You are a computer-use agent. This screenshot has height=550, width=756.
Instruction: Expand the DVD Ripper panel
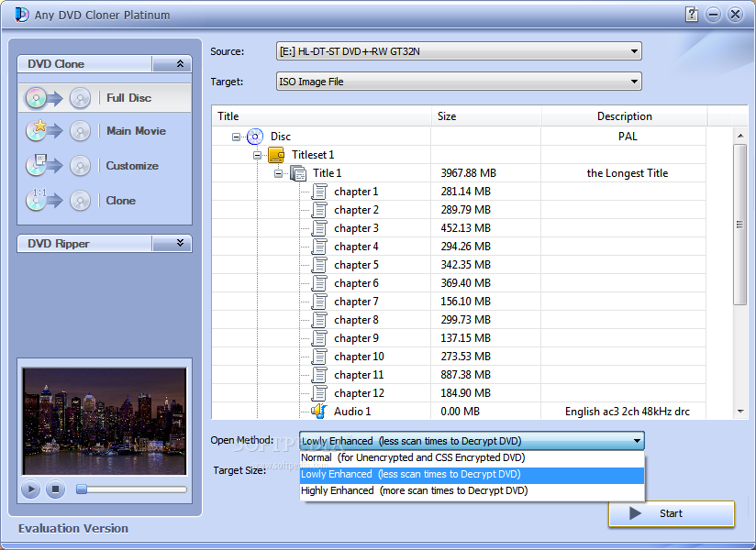tap(172, 244)
